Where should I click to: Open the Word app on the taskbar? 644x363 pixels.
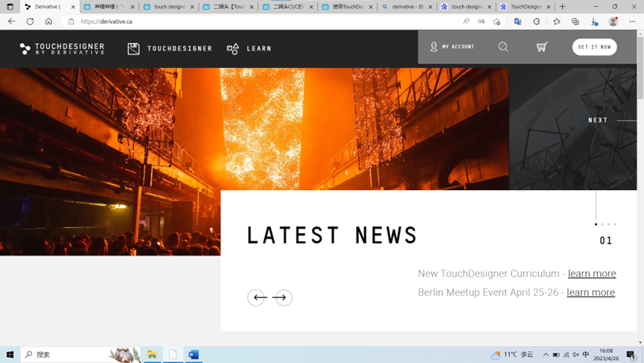point(194,354)
